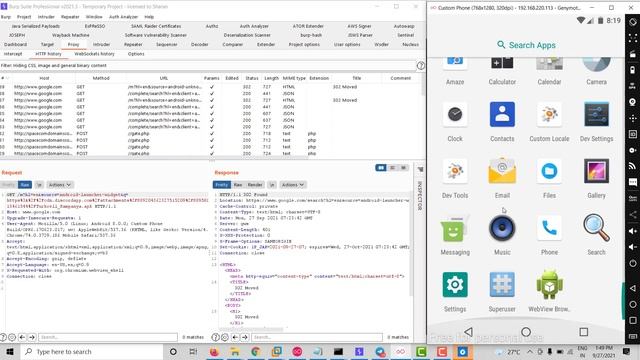
Task: Tap the Android home navigation button
Action: coord(526,332)
